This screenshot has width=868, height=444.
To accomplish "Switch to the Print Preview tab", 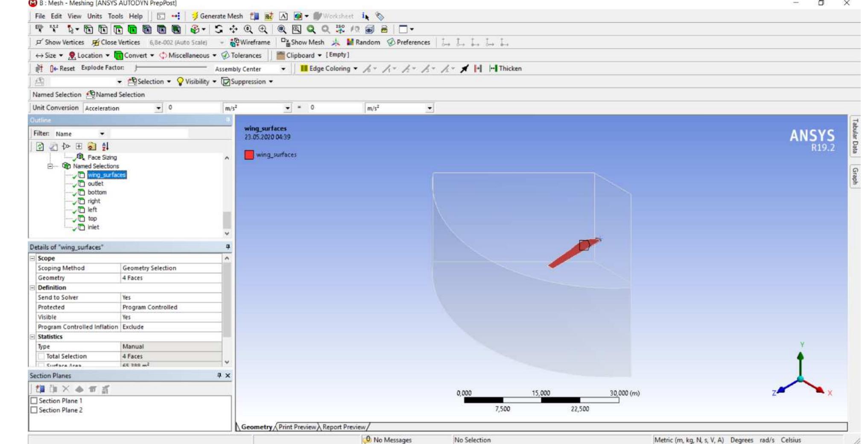I will (x=297, y=427).
